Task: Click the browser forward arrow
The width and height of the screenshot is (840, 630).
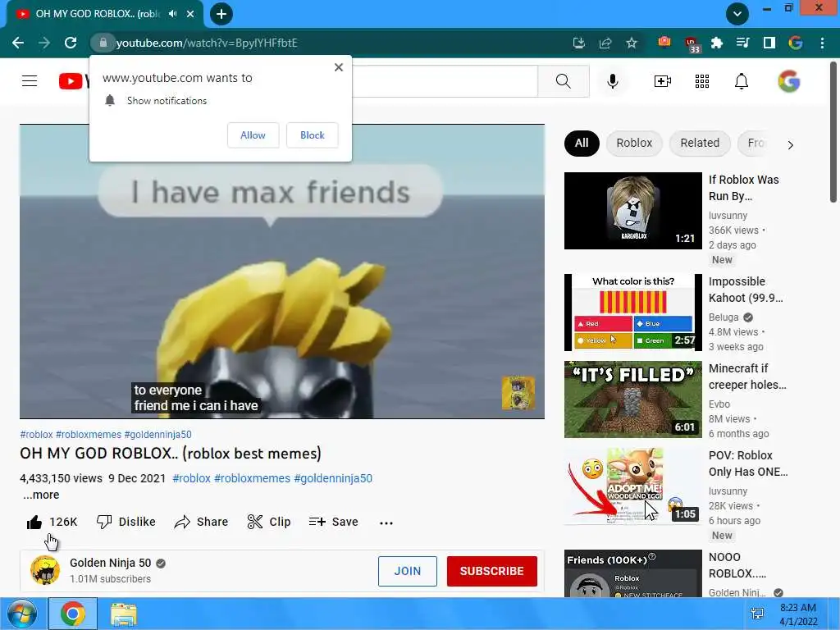Action: 44,43
